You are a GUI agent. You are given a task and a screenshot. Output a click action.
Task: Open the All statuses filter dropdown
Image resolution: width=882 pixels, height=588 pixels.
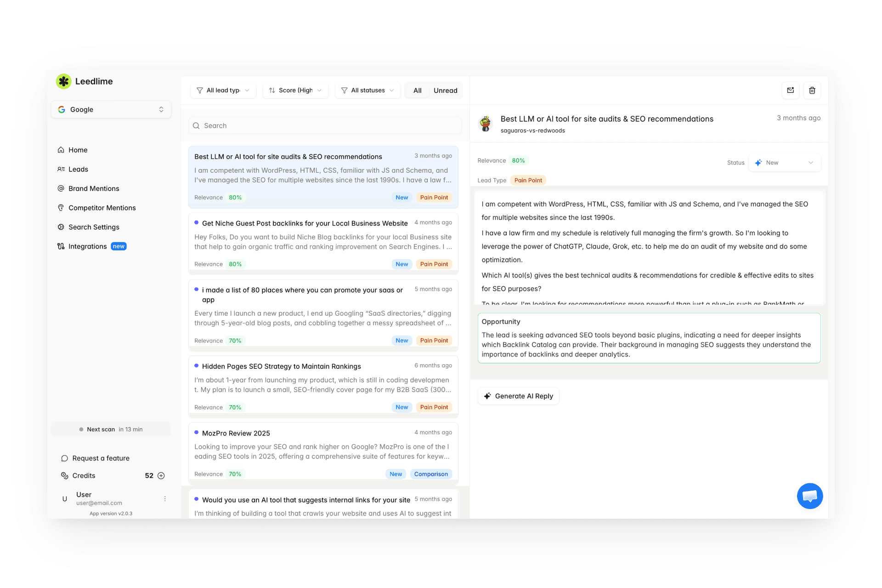click(x=367, y=90)
